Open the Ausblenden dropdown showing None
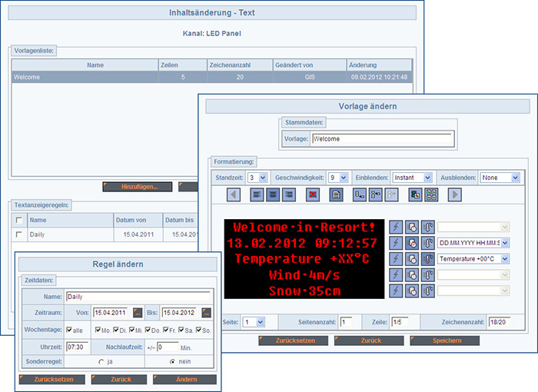The width and height of the screenshot is (538, 392). [x=500, y=178]
